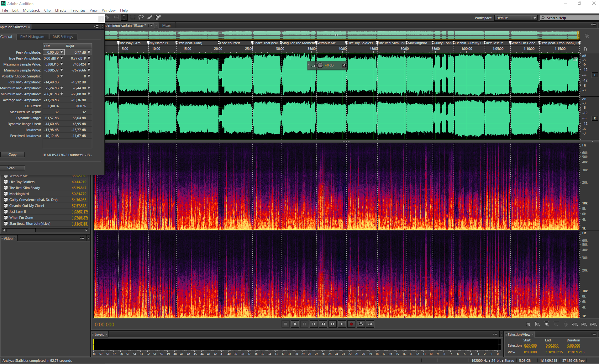
Task: Adjust the HUD volume knob +0 dB
Action: click(320, 65)
